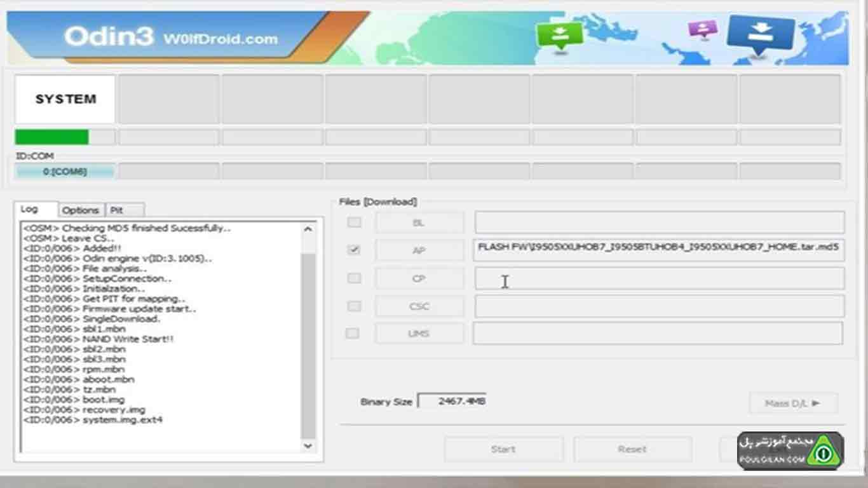Screen dimensions: 868x488
Task: Click the 'boot.img' log line
Action: click(74, 400)
